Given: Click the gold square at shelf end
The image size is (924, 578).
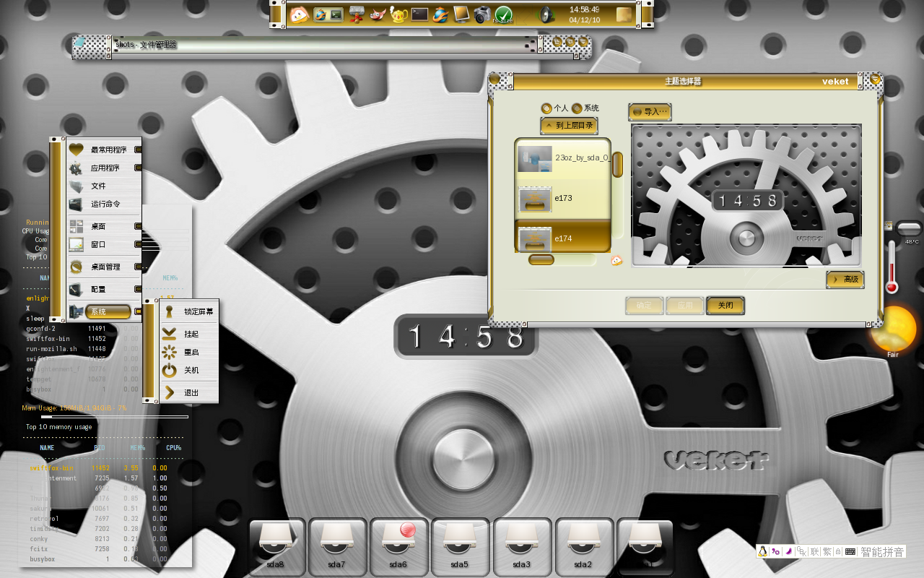Looking at the screenshot, I should [624, 14].
